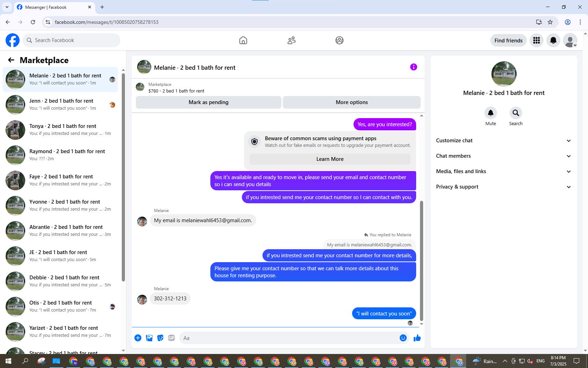
Task: Expand Chat members section
Action: (x=504, y=156)
